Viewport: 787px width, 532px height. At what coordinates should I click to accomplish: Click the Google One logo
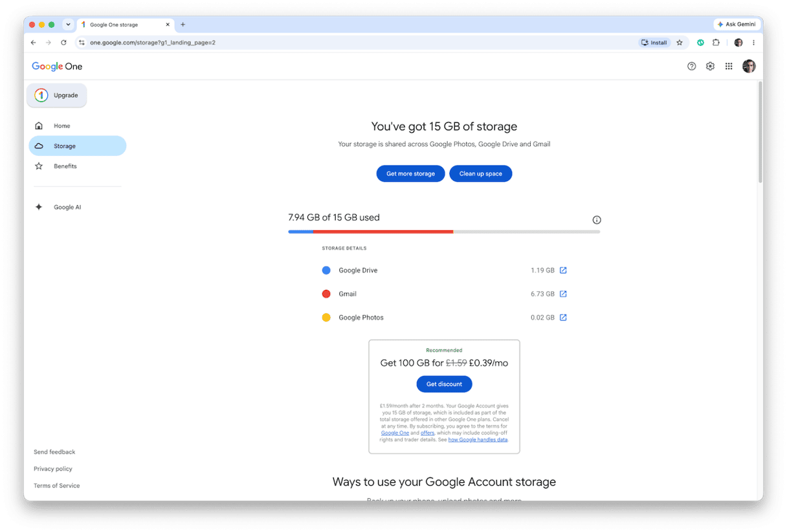tap(57, 66)
